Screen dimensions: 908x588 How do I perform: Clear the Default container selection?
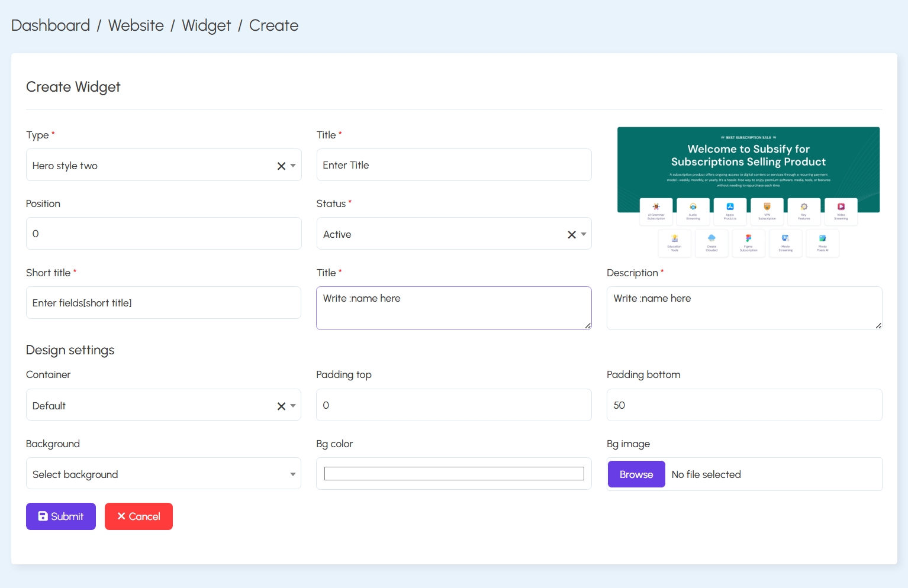point(281,406)
